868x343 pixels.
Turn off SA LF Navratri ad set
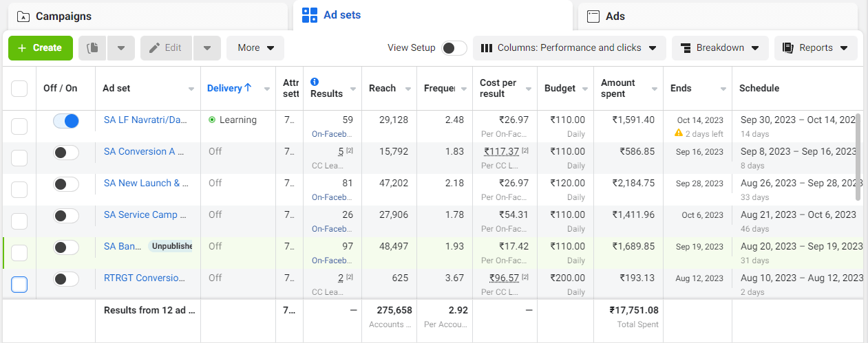coord(66,121)
